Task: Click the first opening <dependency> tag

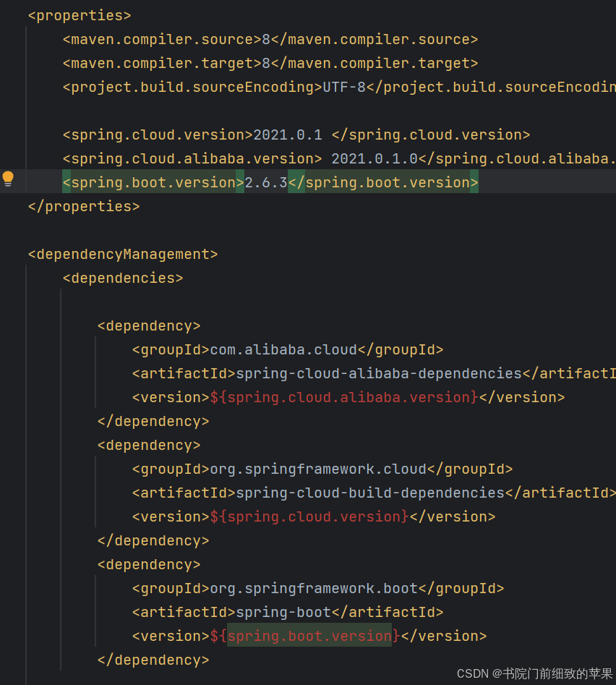Action: click(149, 326)
